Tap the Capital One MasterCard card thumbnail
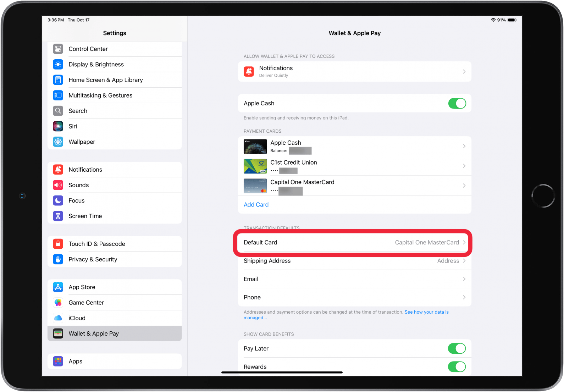 [x=255, y=186]
